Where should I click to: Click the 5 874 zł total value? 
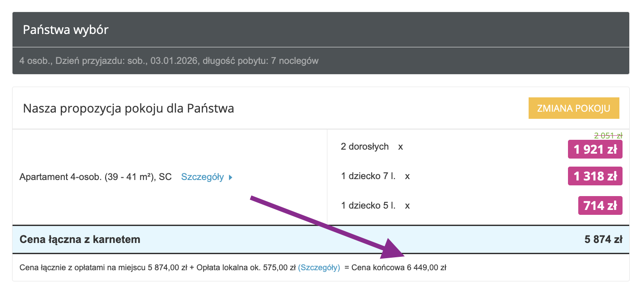[x=604, y=239]
